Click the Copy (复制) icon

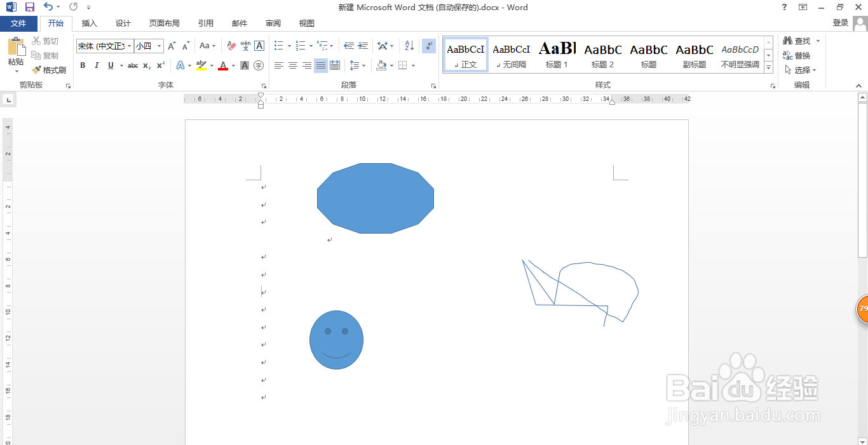pos(37,55)
